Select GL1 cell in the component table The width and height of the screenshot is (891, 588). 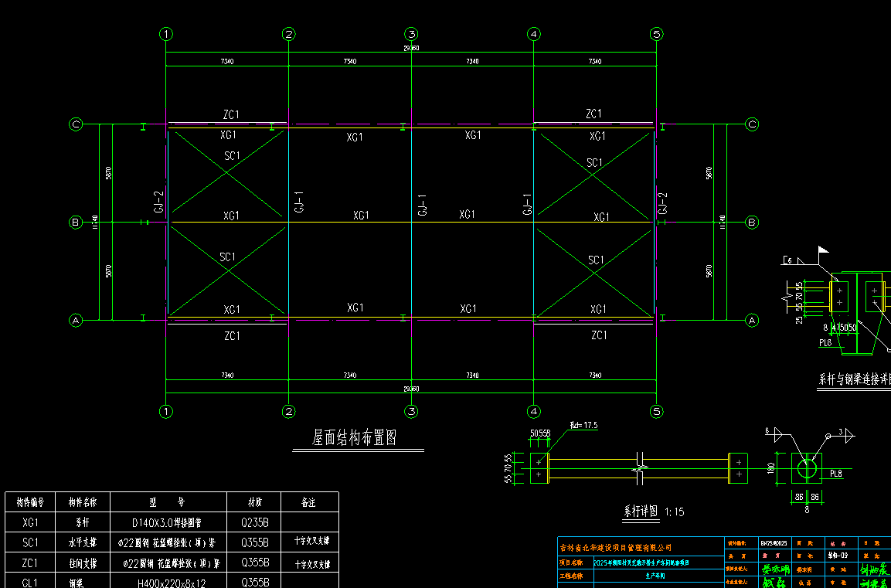coord(30,583)
